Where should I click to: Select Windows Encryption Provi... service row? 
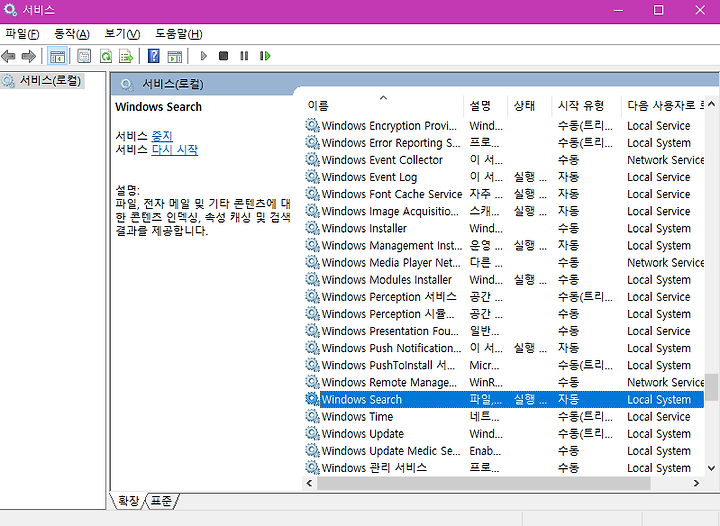pyautogui.click(x=504, y=125)
